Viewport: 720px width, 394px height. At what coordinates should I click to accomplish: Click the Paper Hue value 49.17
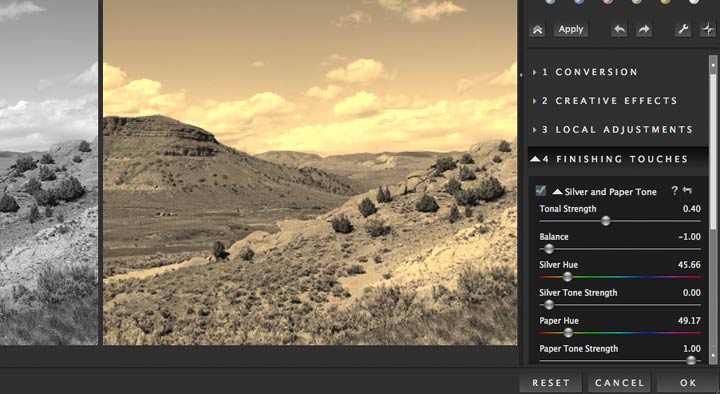pos(689,321)
